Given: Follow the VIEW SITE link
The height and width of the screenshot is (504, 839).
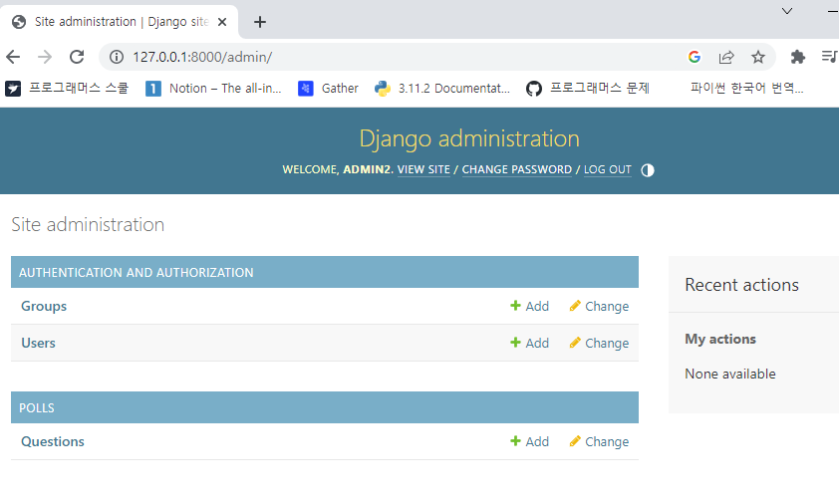Looking at the screenshot, I should (x=423, y=169).
